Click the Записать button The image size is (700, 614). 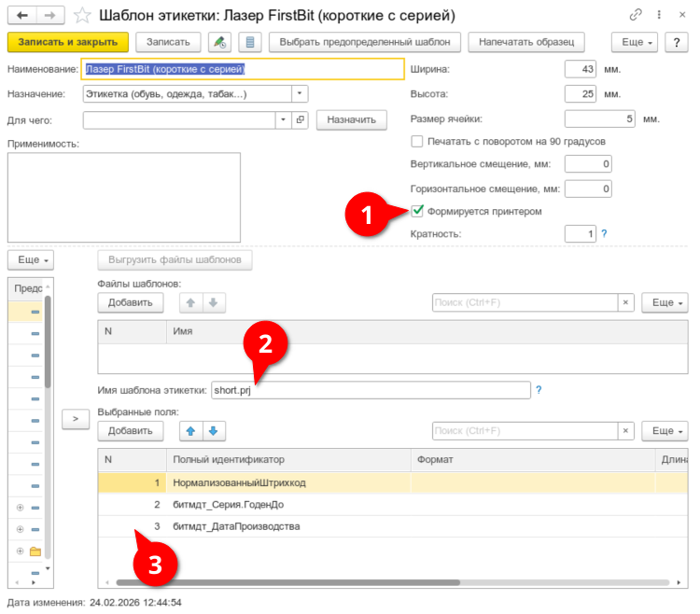168,42
